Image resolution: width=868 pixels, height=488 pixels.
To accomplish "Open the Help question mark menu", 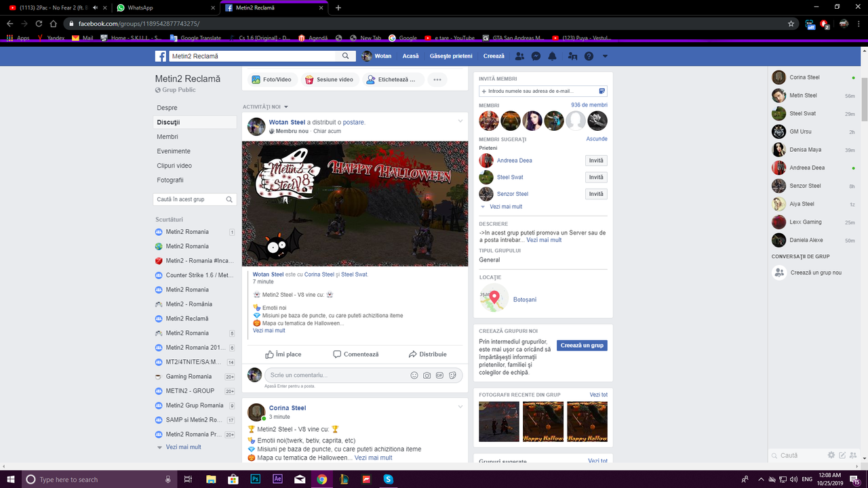I will pyautogui.click(x=587, y=56).
